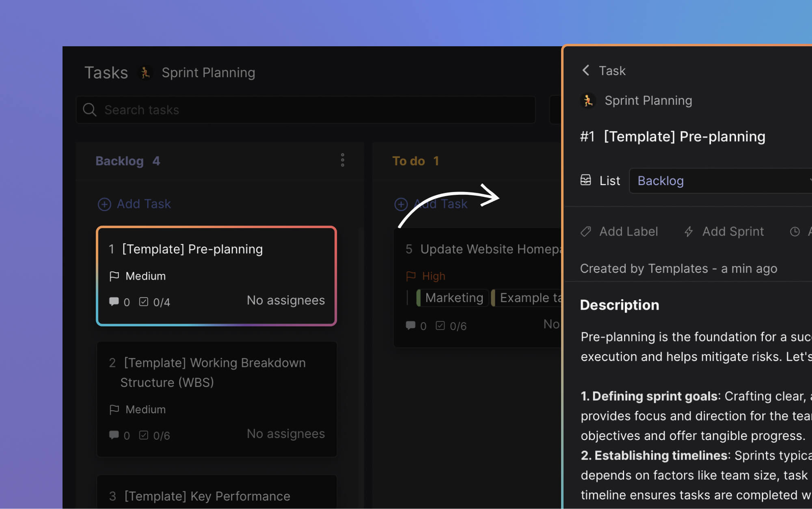This screenshot has height=509, width=812.
Task: Click the Medium priority flag icon
Action: (x=115, y=276)
